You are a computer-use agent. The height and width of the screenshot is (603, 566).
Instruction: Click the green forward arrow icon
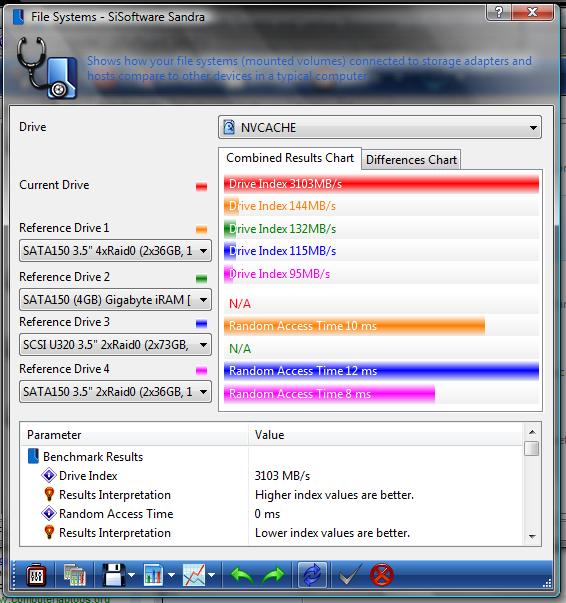[x=273, y=576]
